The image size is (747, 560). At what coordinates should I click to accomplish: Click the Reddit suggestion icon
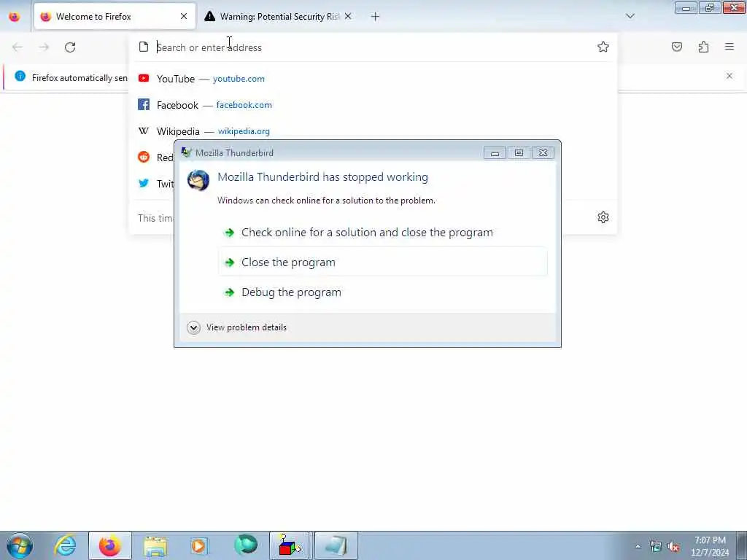click(x=144, y=157)
